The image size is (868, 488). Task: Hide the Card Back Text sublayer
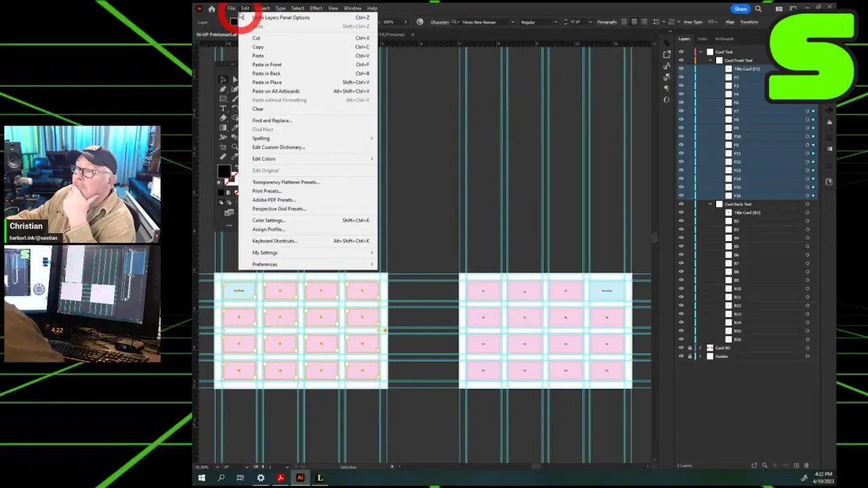click(x=681, y=204)
